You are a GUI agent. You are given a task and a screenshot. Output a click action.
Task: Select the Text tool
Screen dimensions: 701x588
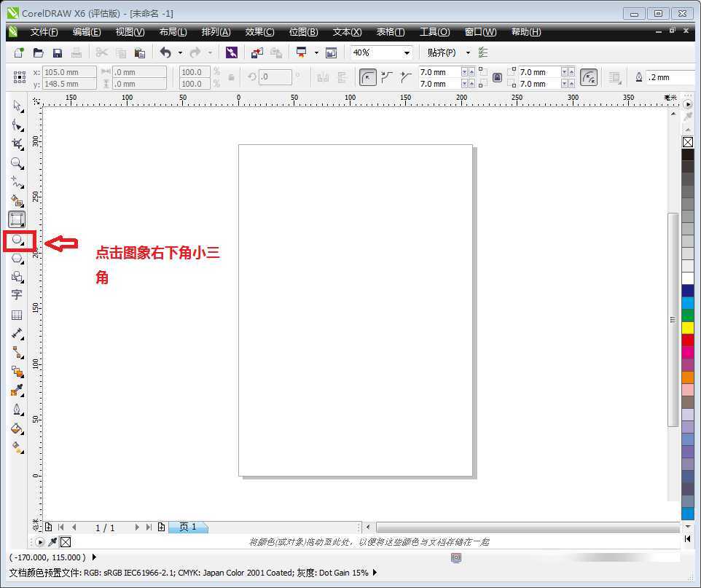17,294
